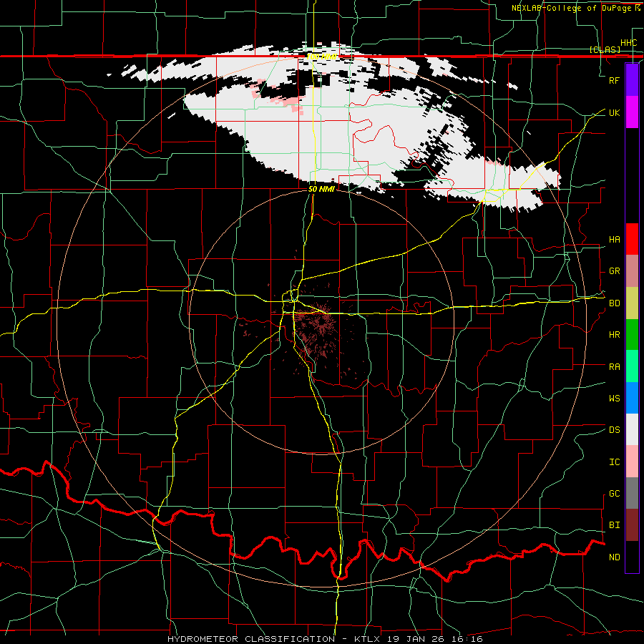Click the WS legend label

point(615,399)
